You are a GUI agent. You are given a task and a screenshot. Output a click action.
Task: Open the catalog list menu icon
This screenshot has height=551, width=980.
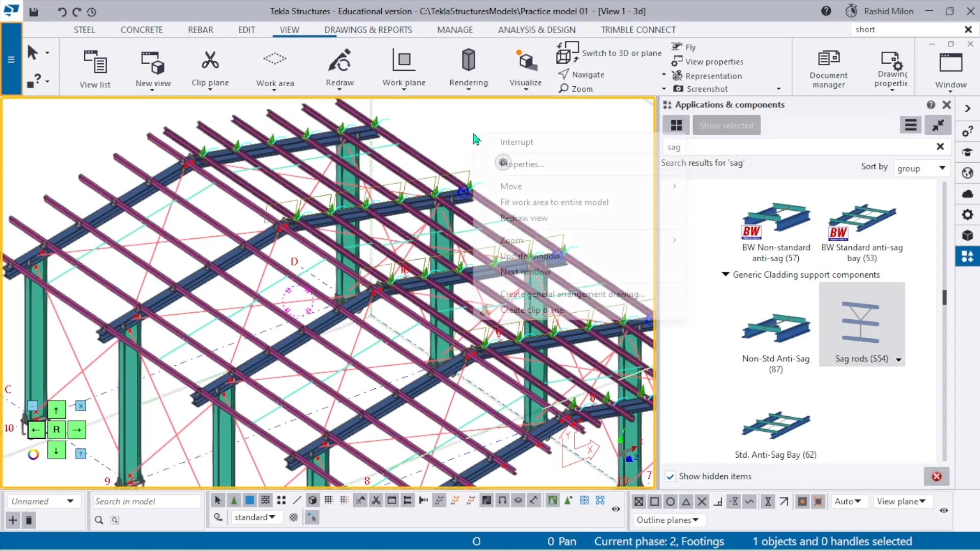(911, 125)
